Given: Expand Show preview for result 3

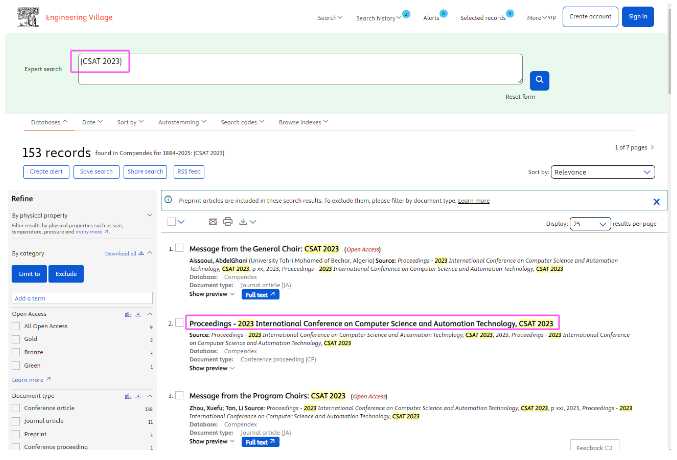Looking at the screenshot, I should [212, 441].
